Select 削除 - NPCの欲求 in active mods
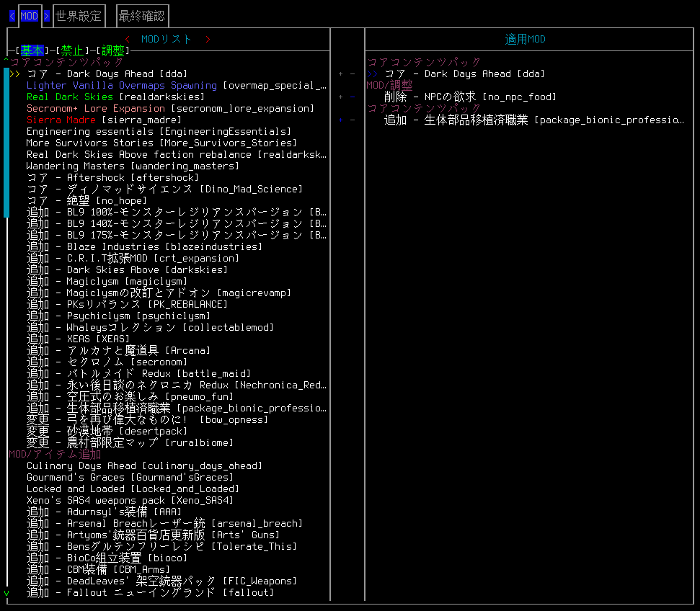Image resolution: width=700 pixels, height=611 pixels. pyautogui.click(x=470, y=97)
